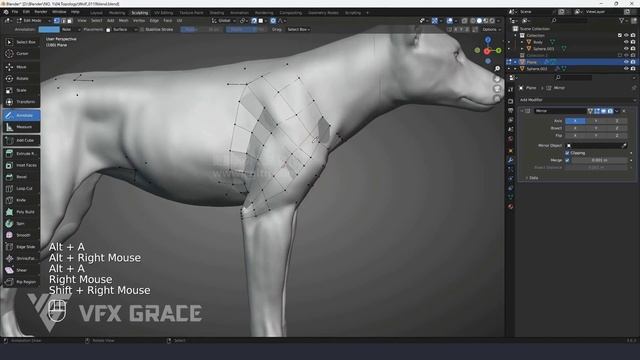Image resolution: width=640 pixels, height=360 pixels.
Task: Open the Drag Select Box dropdown
Action: click(x=298, y=29)
